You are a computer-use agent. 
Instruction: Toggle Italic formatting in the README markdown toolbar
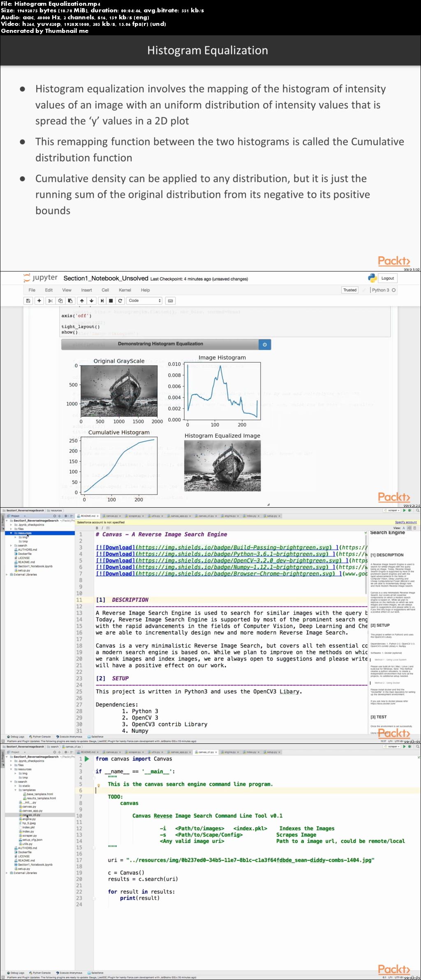[x=102, y=528]
